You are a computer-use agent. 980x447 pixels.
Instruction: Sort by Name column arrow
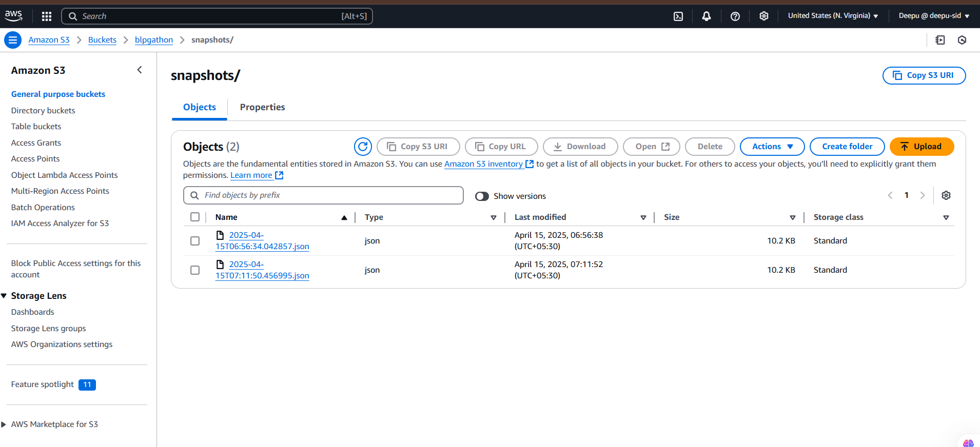coord(344,218)
